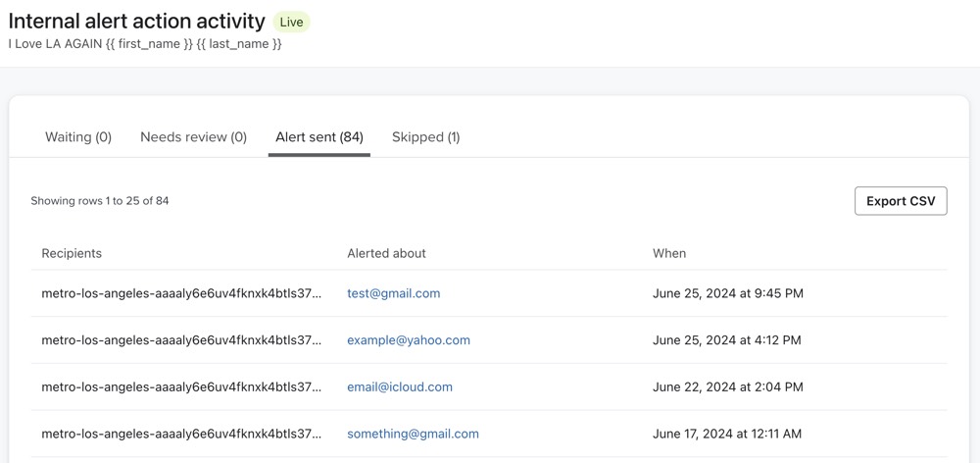This screenshot has width=980, height=463.
Task: Open the something@gmail.com profile link
Action: 413,434
